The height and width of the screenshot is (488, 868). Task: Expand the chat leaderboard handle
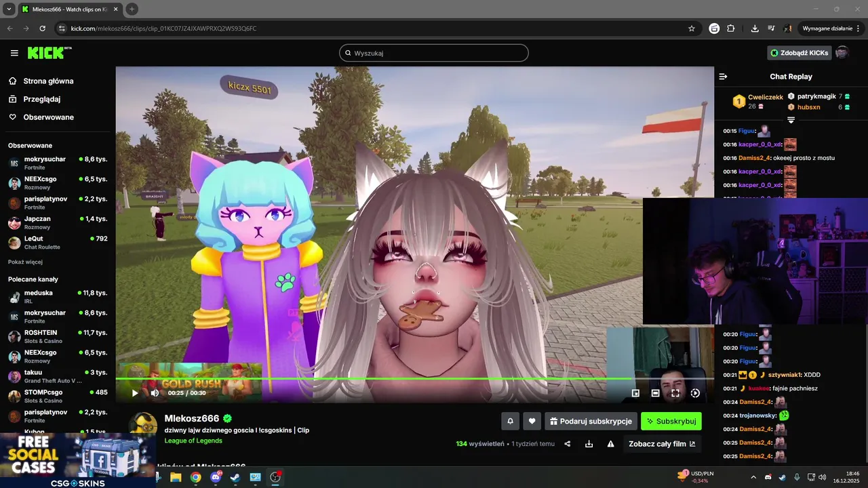pos(791,120)
